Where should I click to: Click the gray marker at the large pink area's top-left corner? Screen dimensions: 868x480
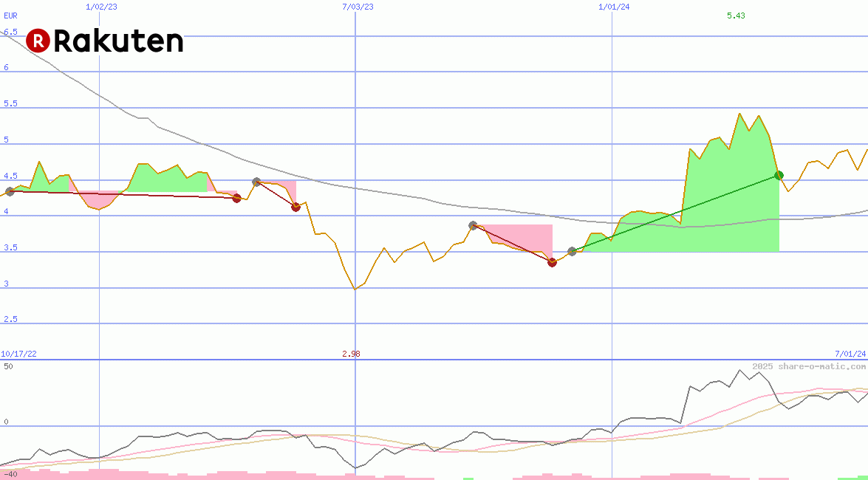click(473, 225)
